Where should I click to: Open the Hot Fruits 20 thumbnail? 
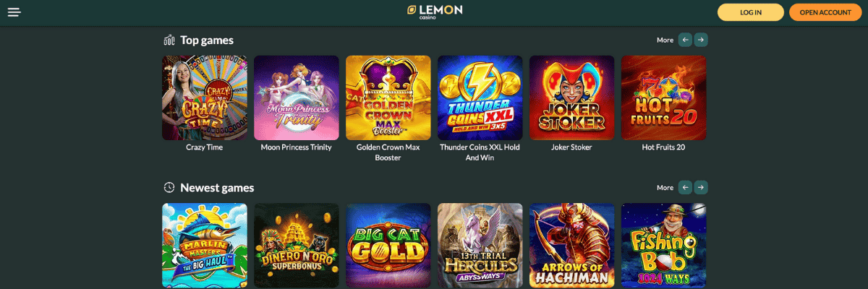click(x=663, y=98)
